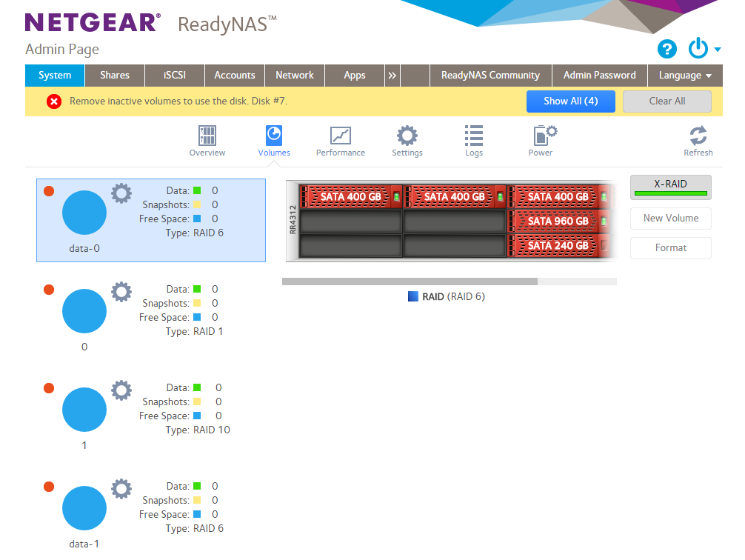745x560 pixels.
Task: Click the 'Type: RAID 1' text
Action: [194, 331]
